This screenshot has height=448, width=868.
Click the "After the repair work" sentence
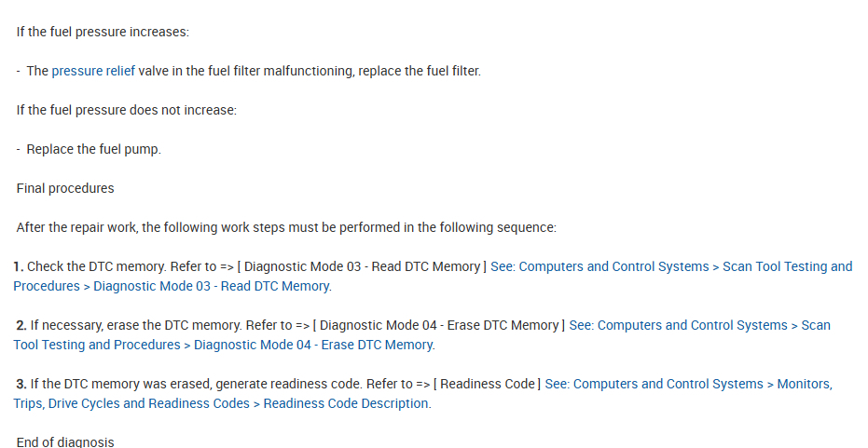[286, 227]
